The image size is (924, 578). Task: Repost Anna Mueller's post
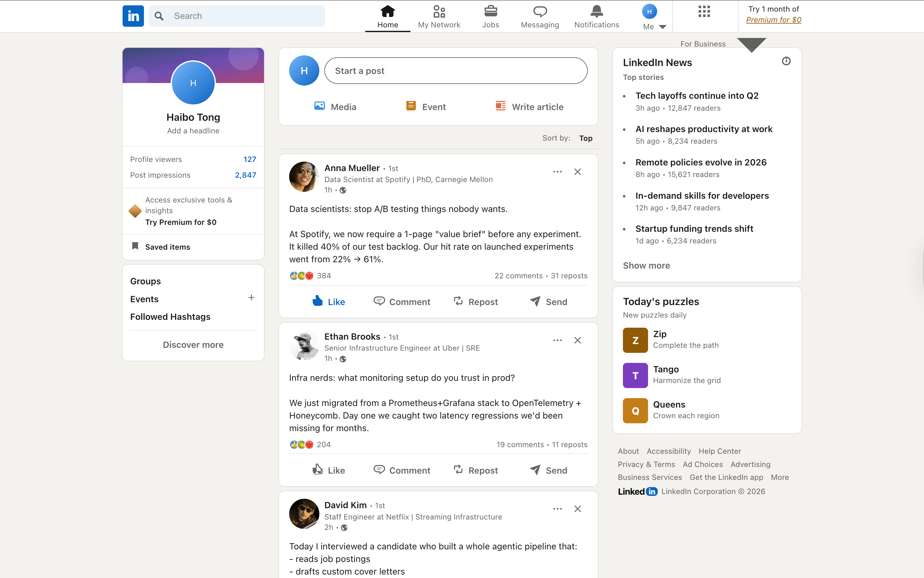(476, 302)
